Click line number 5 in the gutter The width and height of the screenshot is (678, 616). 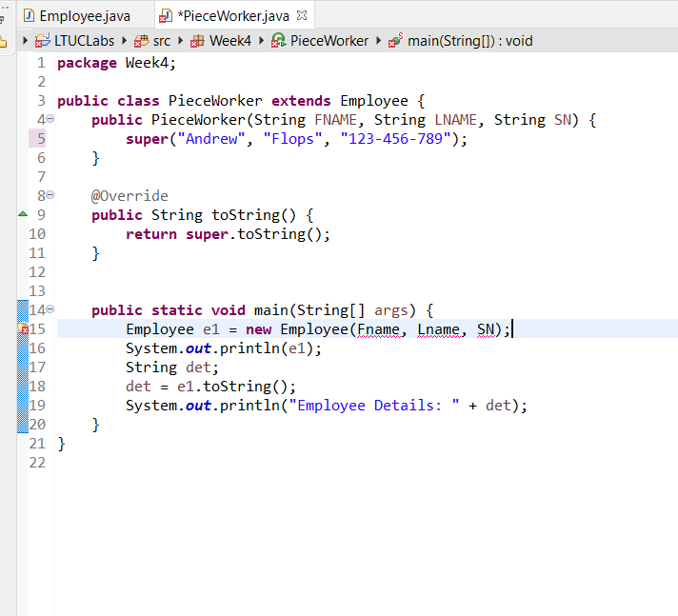pos(41,139)
